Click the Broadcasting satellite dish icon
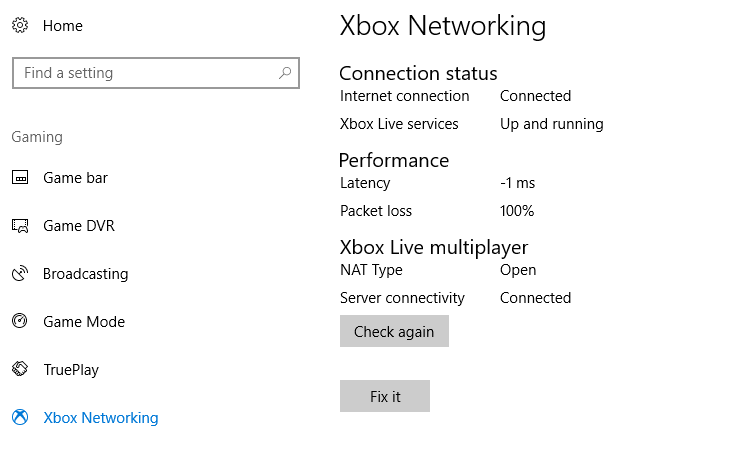 coord(20,273)
